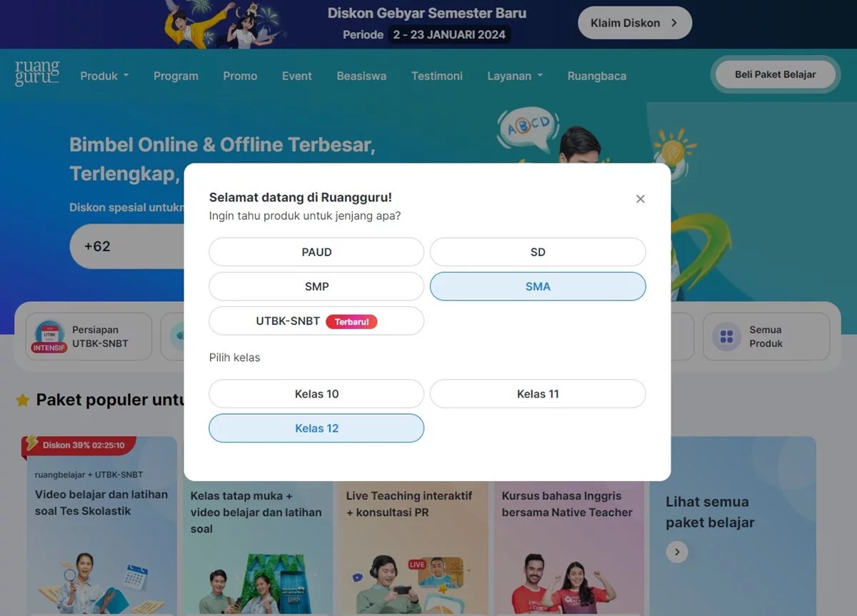Click the star icon beside Paket populer
The width and height of the screenshot is (857, 616).
(x=23, y=400)
